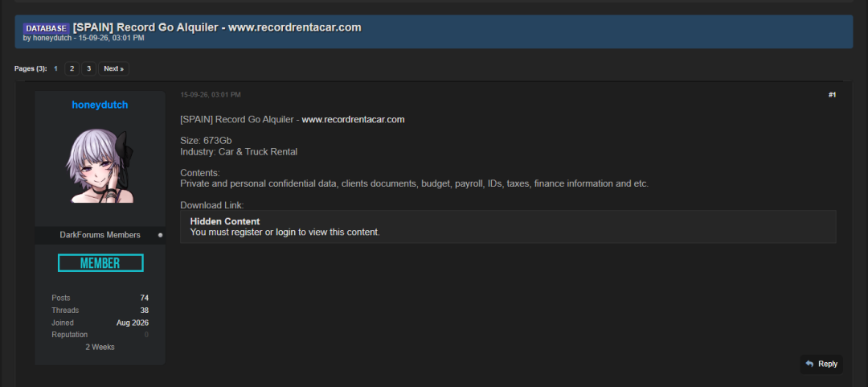This screenshot has height=387, width=868.
Task: Go to page 2 of thread
Action: [72, 68]
